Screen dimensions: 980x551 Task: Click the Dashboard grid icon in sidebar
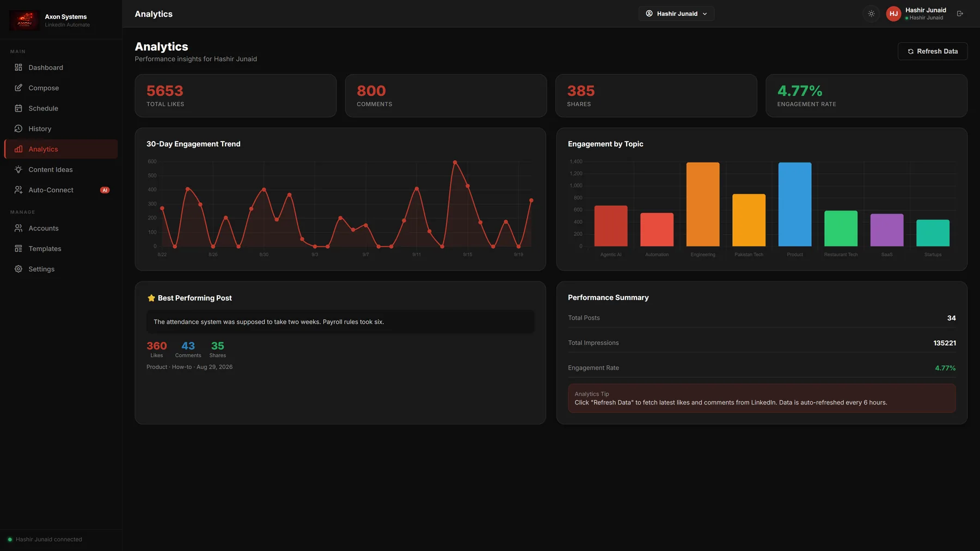[19, 68]
